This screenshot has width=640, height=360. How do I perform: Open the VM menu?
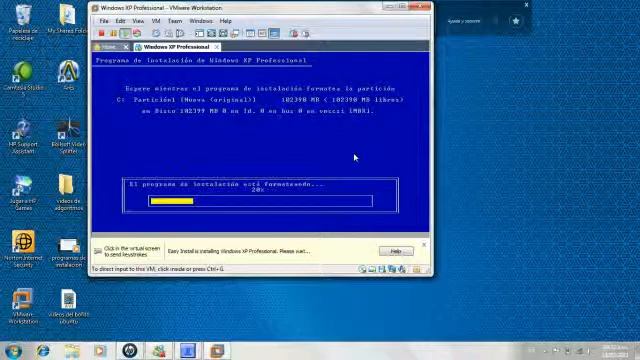156,21
